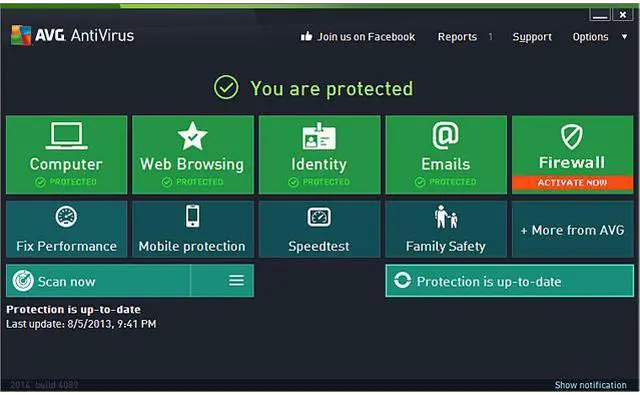Viewport: 640px width, 395px height.
Task: Open the Reports menu
Action: [457, 37]
